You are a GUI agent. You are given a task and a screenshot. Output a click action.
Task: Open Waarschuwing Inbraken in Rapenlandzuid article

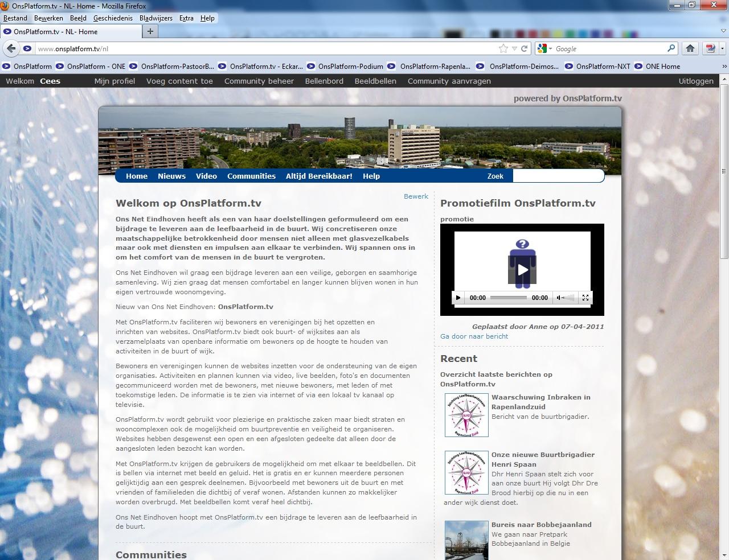click(x=541, y=402)
